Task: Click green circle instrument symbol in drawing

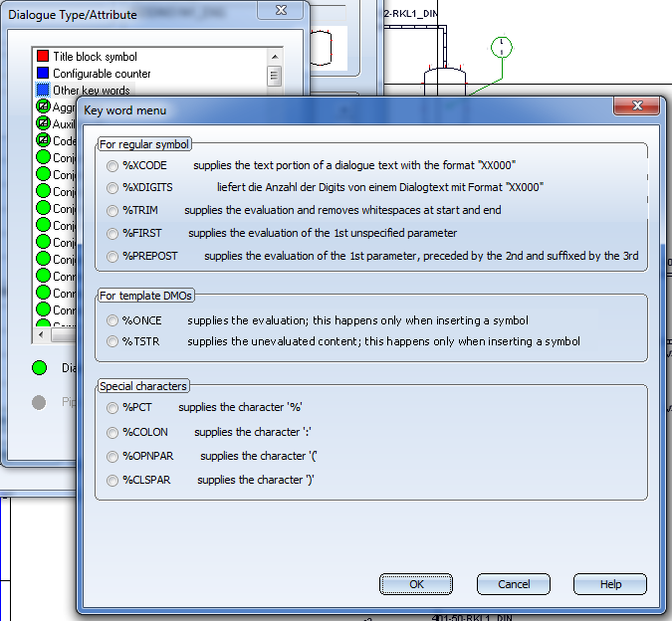Action: pyautogui.click(x=502, y=47)
